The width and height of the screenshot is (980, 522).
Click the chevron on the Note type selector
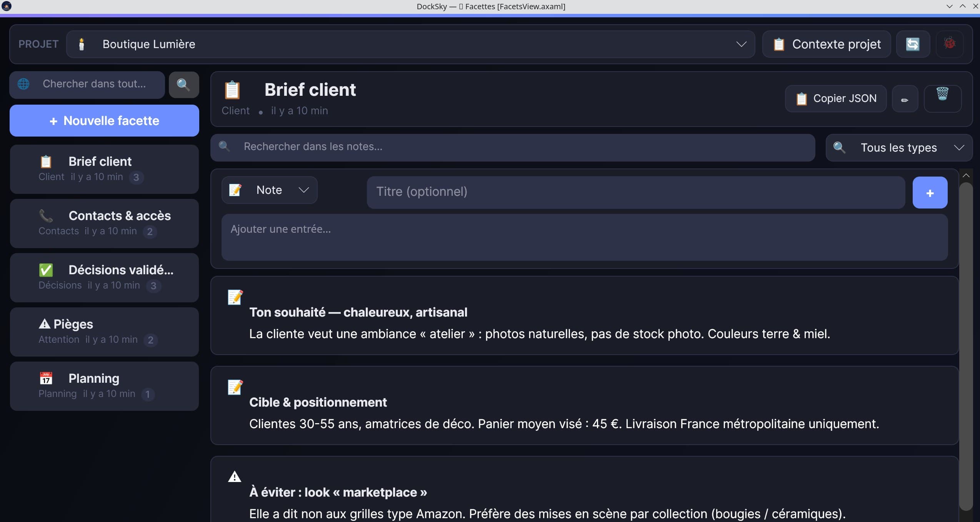[303, 190]
